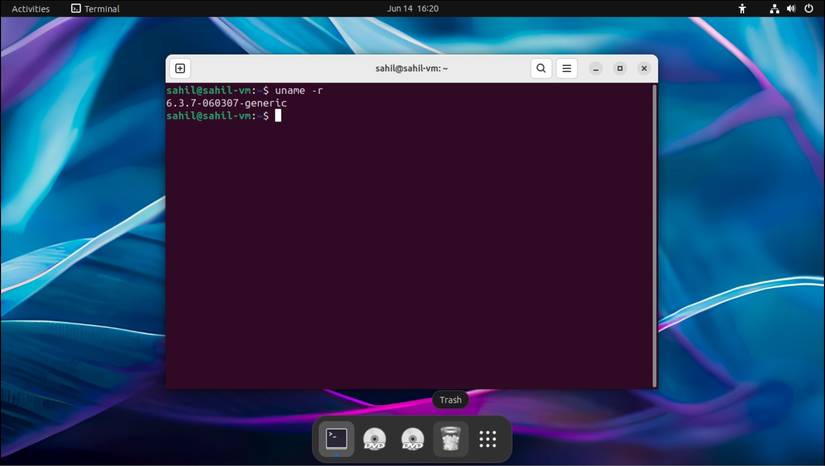Focus the terminal command prompt cursor

pyautogui.click(x=278, y=116)
